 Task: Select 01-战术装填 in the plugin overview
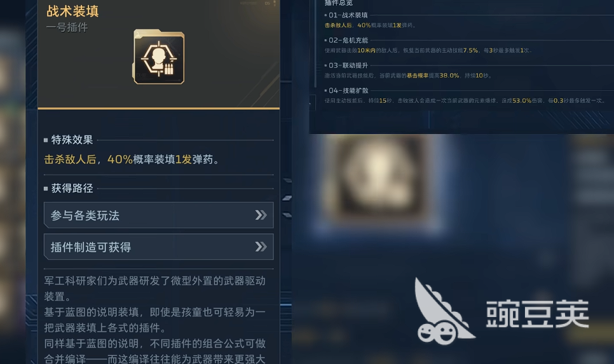348,15
